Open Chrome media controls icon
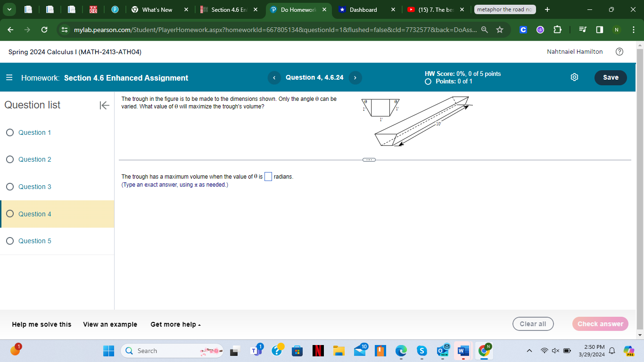This screenshot has height=362, width=644. coord(583,30)
